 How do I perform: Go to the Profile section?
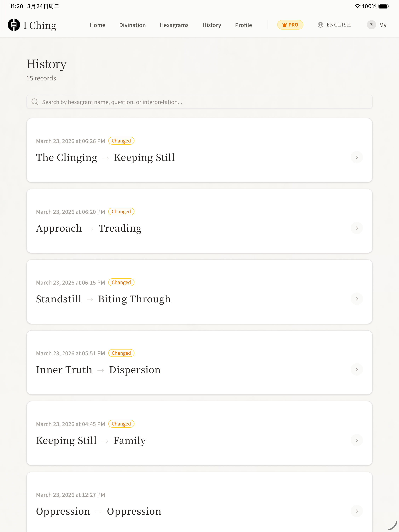[243, 25]
